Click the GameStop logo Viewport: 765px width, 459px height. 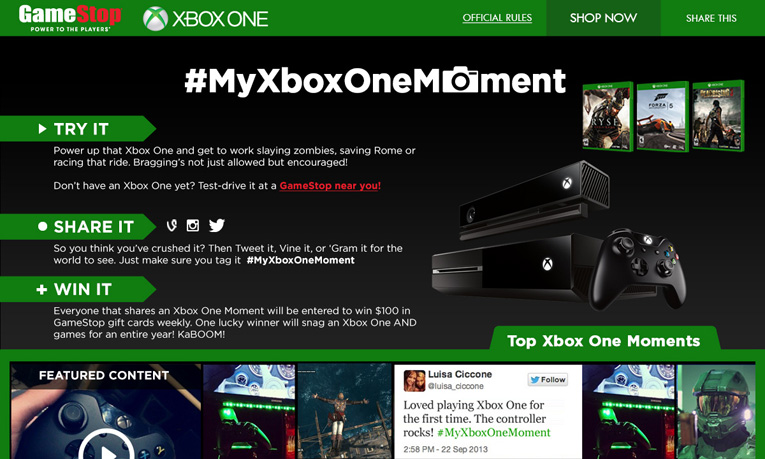(x=70, y=18)
